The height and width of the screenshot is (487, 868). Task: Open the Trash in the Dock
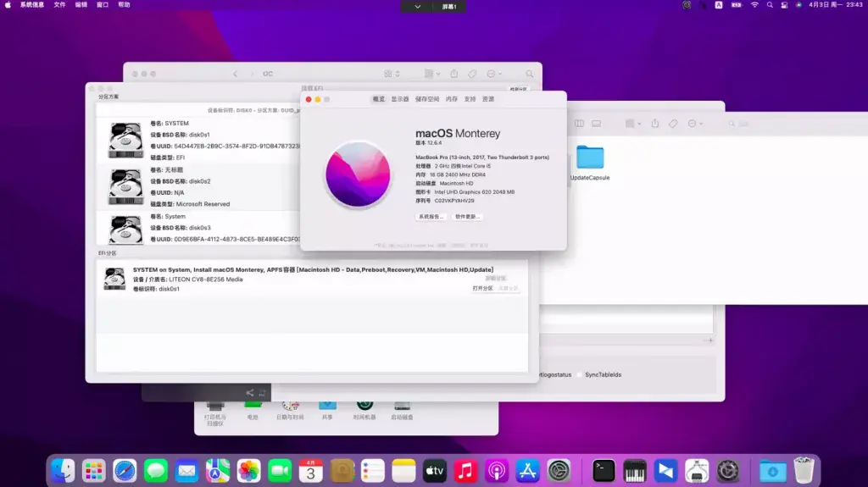click(x=804, y=471)
